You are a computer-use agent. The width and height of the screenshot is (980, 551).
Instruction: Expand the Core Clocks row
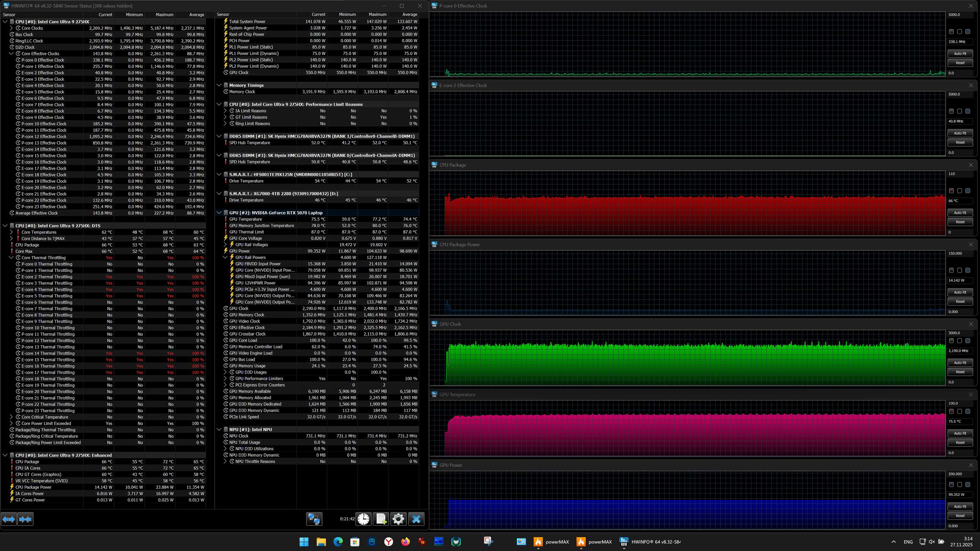click(x=11, y=28)
